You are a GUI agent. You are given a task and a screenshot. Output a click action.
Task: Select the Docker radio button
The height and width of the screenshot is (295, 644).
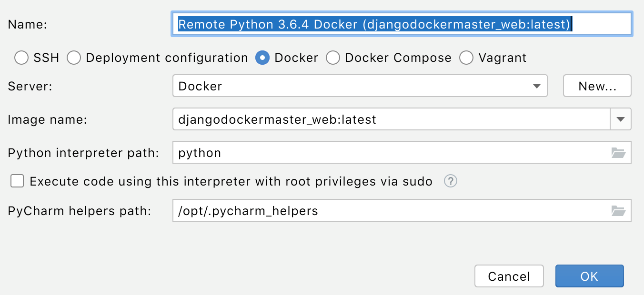tap(262, 58)
